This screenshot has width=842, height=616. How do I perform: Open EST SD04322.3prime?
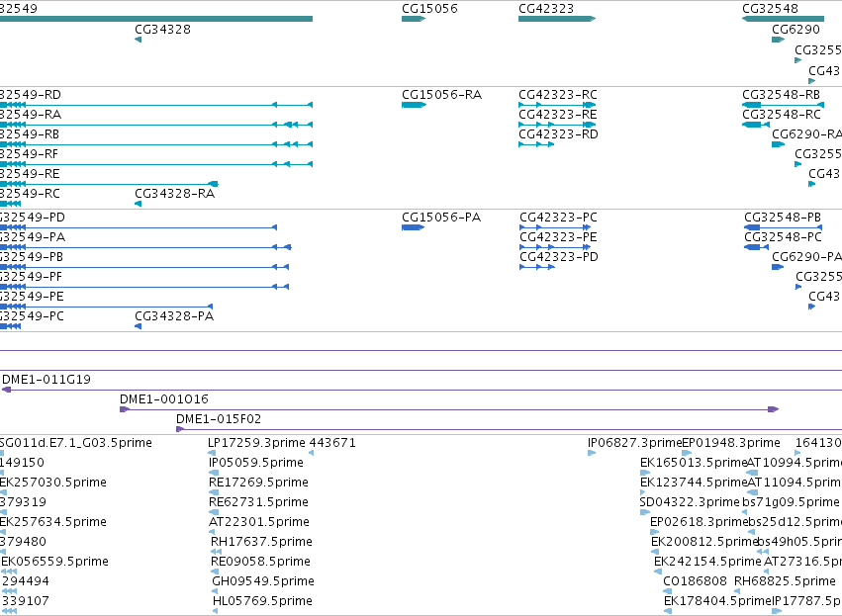click(x=690, y=502)
